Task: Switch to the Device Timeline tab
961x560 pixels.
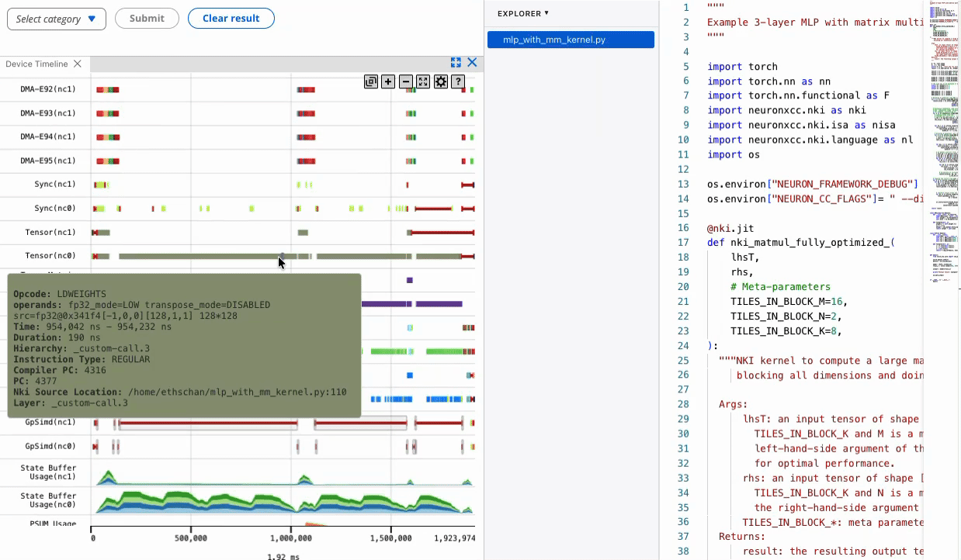Action: pyautogui.click(x=36, y=64)
